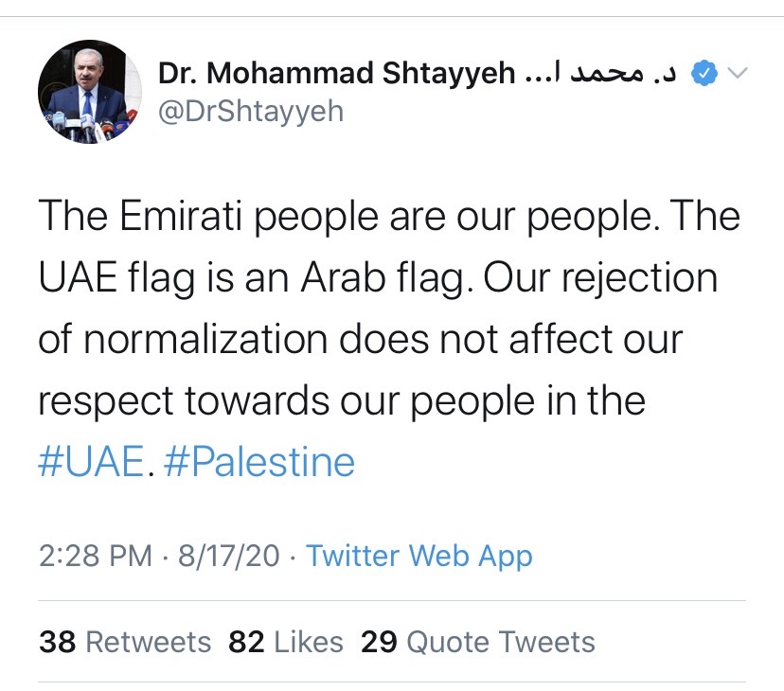Click the Twitter Web App source link
Viewport: 784px width, 691px height.
pyautogui.click(x=419, y=556)
